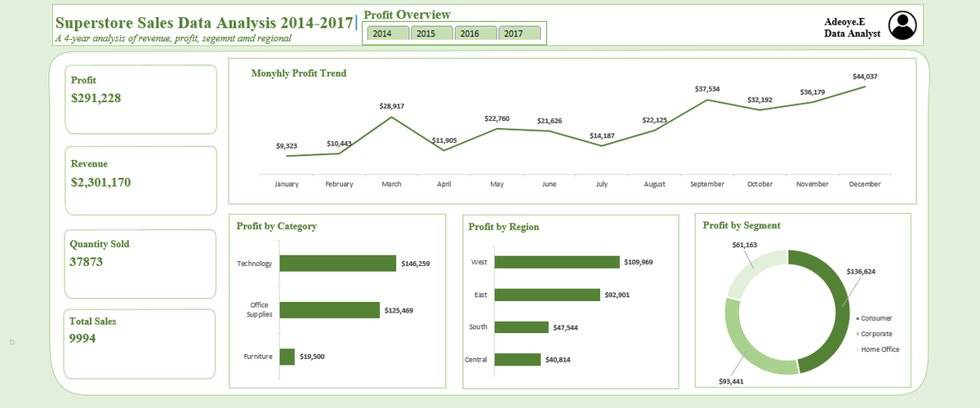Click the South region profit bar
The image size is (980, 408).
coord(522,327)
